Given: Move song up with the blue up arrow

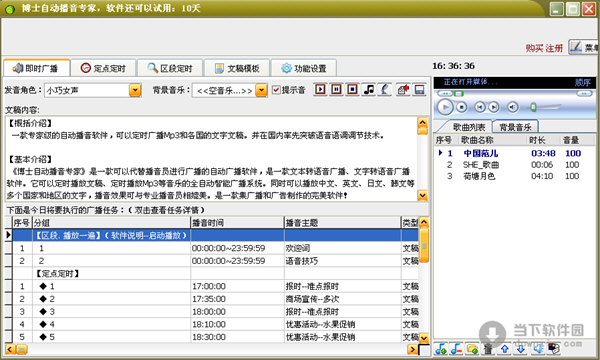Looking at the screenshot, I should click(x=505, y=349).
